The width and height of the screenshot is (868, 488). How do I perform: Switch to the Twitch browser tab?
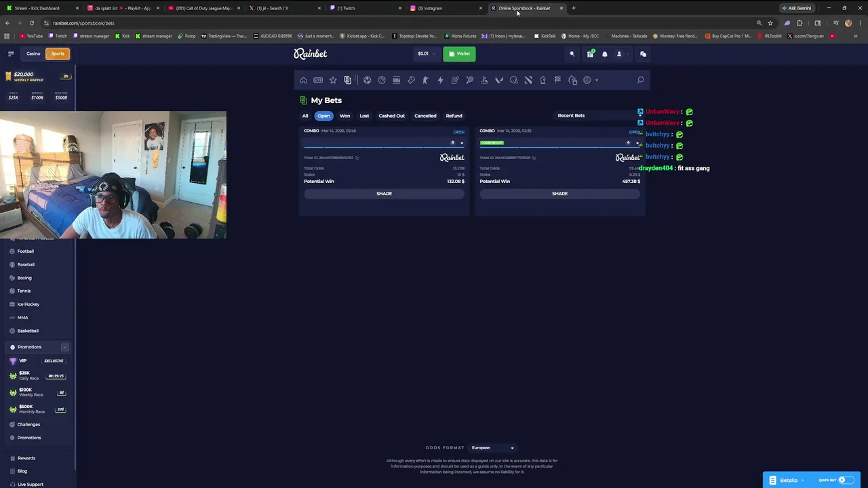(x=366, y=8)
